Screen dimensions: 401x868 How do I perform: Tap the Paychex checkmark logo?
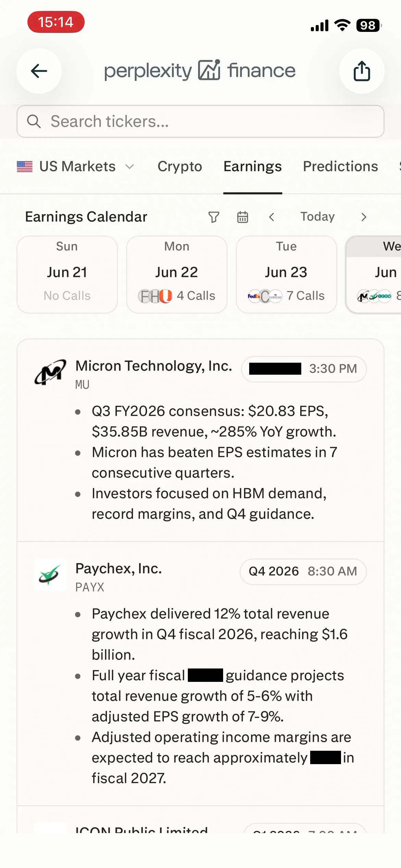(x=50, y=575)
